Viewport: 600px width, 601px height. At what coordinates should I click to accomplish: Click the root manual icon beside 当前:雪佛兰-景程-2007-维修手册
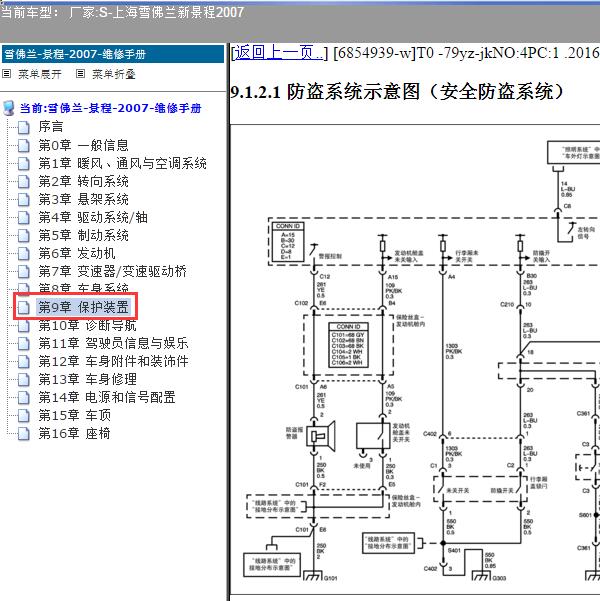click(x=9, y=108)
